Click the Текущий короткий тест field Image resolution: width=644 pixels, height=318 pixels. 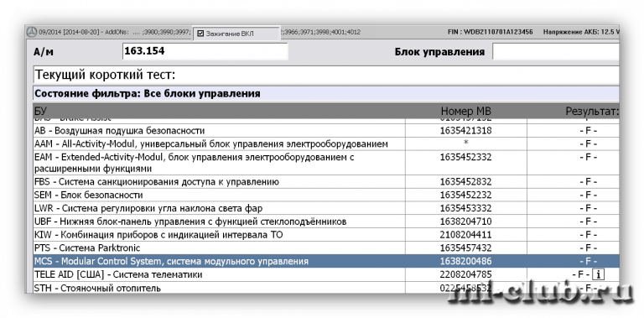pos(325,75)
